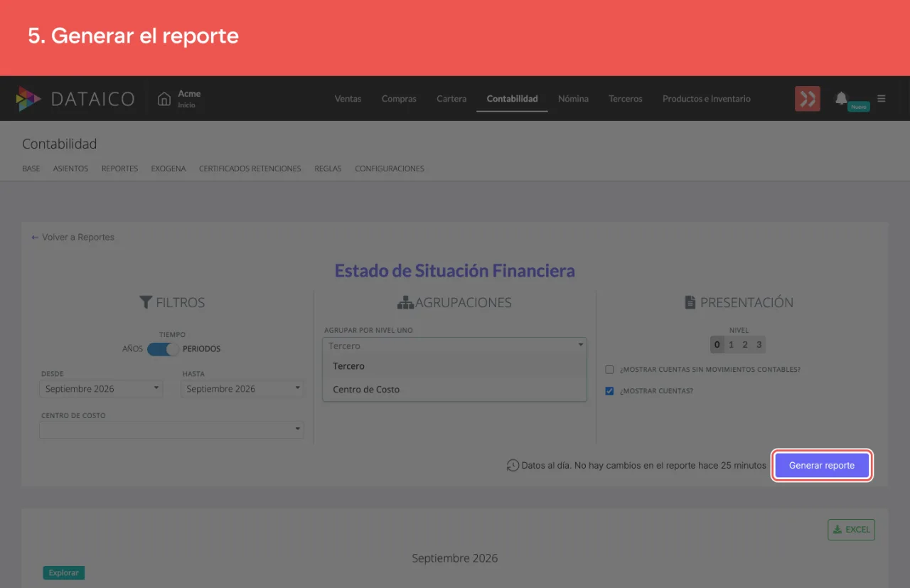Select nivel 3
This screenshot has height=588, width=910.
tap(759, 345)
